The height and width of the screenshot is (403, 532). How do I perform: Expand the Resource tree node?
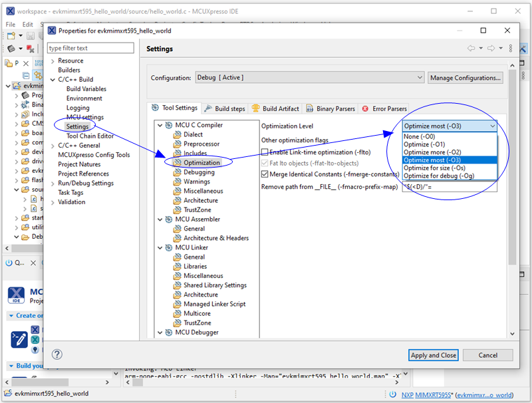tap(53, 61)
